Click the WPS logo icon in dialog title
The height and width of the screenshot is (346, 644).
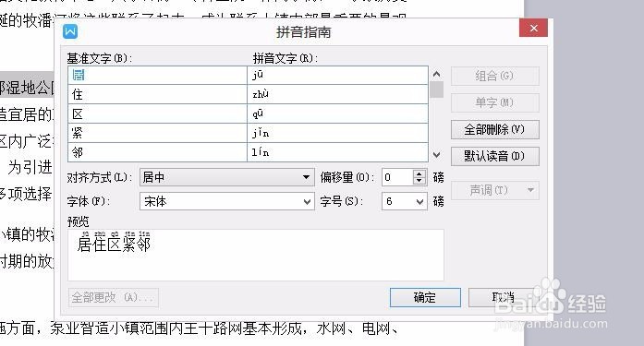pos(70,31)
